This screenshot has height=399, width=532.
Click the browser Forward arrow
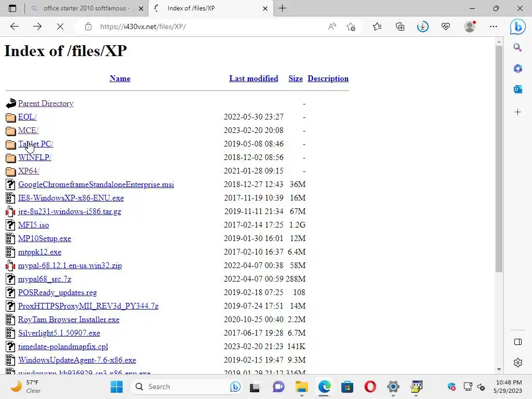37,26
